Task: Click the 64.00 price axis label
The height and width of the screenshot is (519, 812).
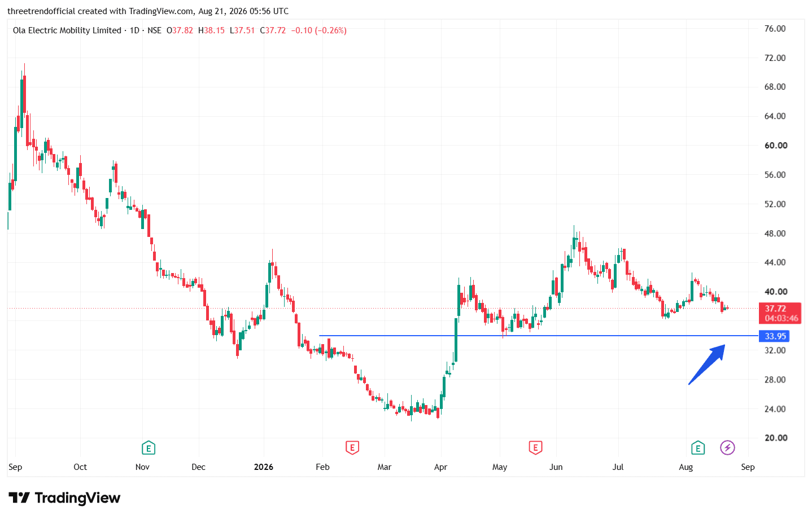Action: click(775, 116)
